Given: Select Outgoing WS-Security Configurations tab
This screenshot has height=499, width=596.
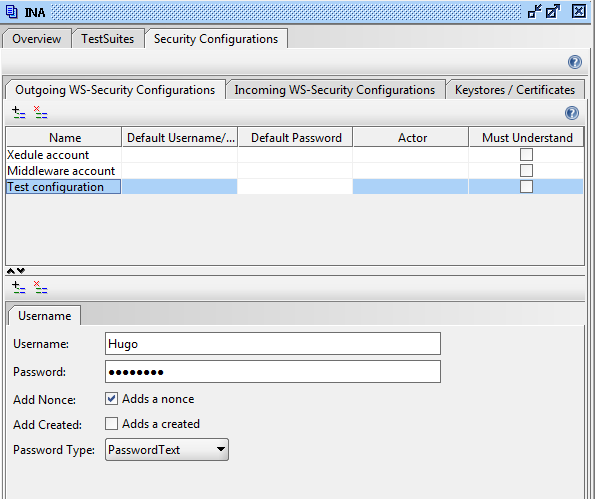Looking at the screenshot, I should pyautogui.click(x=115, y=90).
